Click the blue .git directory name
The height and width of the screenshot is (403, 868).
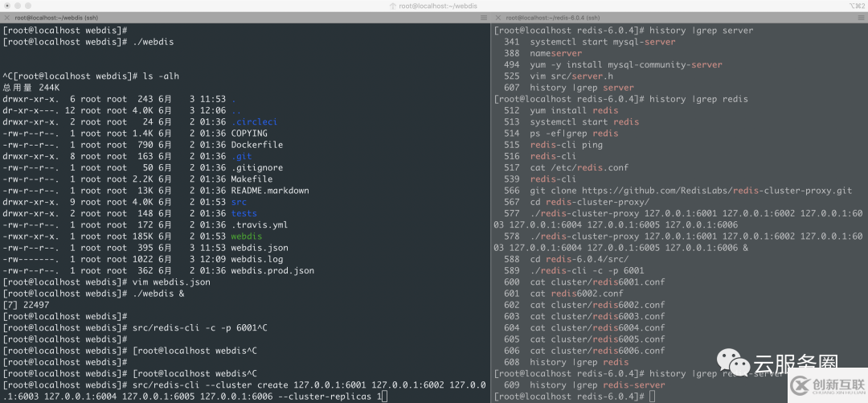[x=241, y=156]
